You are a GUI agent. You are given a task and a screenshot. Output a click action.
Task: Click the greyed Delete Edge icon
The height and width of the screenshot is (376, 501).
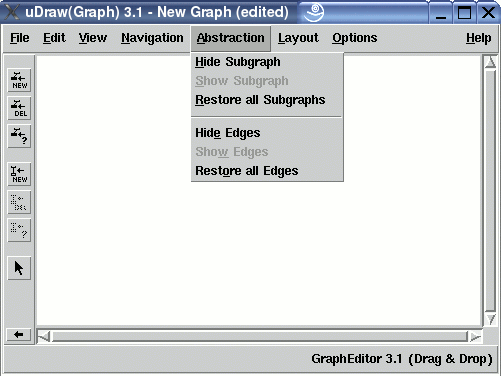pyautogui.click(x=19, y=202)
